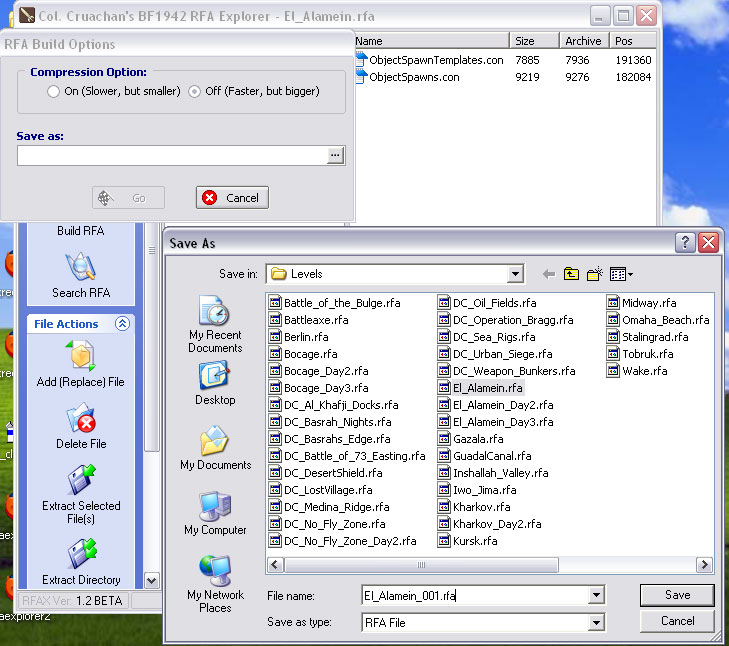The image size is (729, 646).
Task: Click the Build RFA label in sidebar
Action: (80, 231)
